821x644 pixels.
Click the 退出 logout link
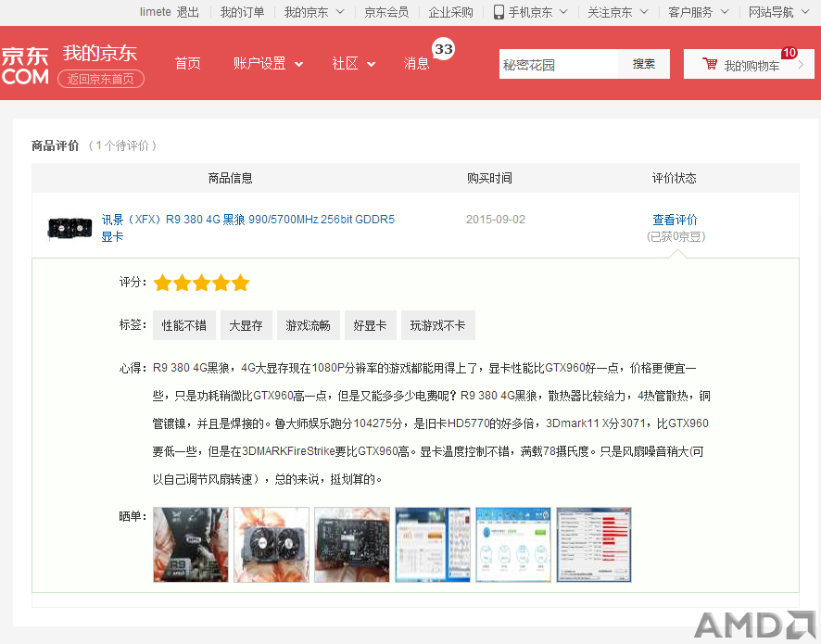(187, 12)
